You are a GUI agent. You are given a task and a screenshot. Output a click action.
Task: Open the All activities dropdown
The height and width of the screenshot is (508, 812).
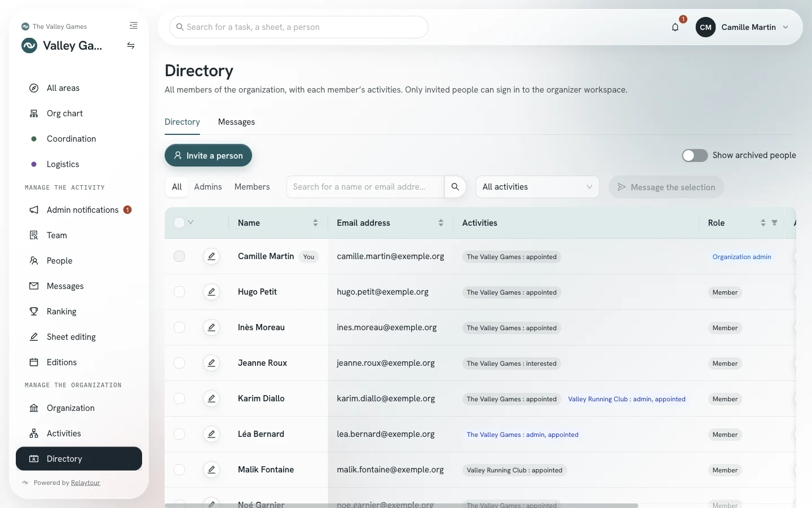[537, 187]
